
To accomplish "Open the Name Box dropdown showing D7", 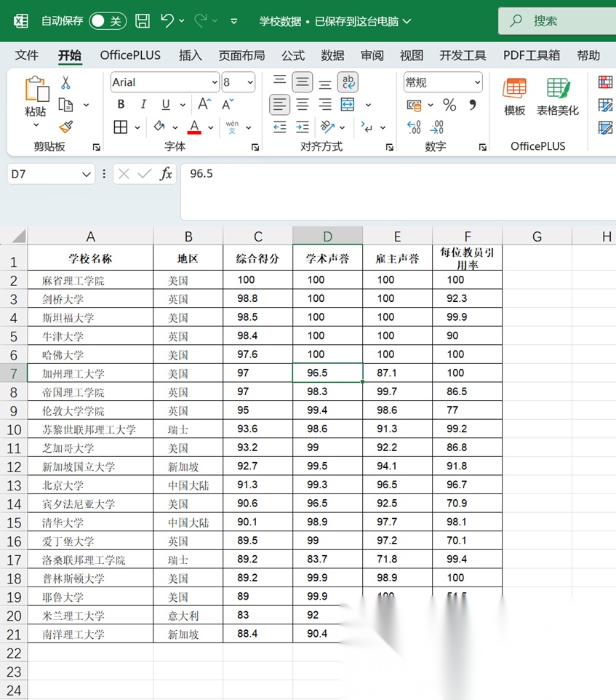I will click(x=87, y=174).
